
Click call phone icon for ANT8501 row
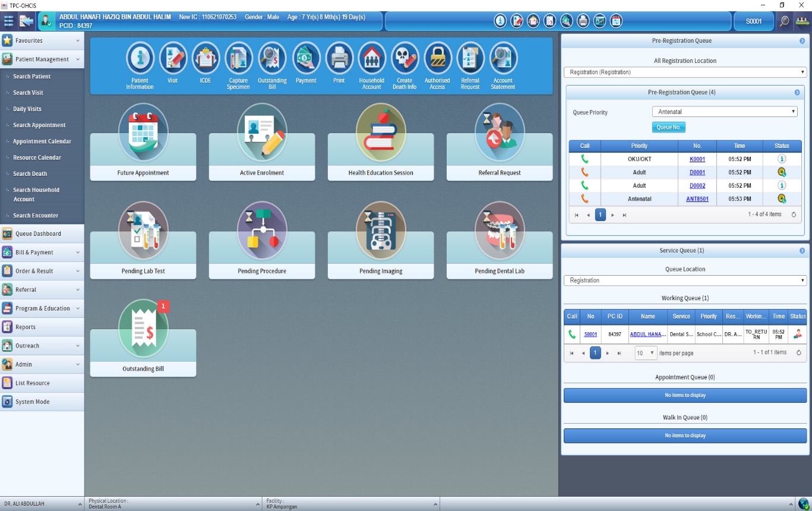click(x=584, y=198)
